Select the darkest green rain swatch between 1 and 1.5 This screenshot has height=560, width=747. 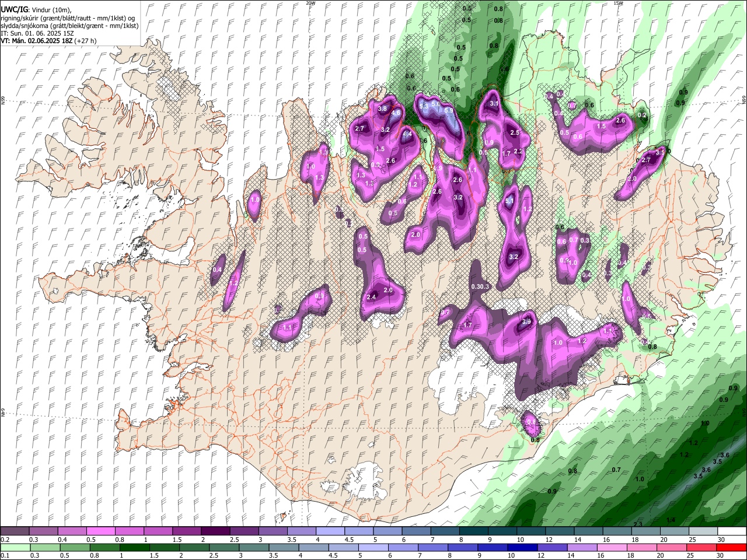point(134,547)
